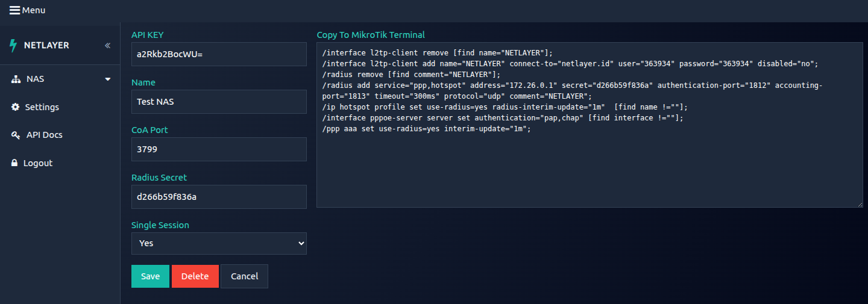Click the NETLAYER lightning bolt logo

click(13, 46)
